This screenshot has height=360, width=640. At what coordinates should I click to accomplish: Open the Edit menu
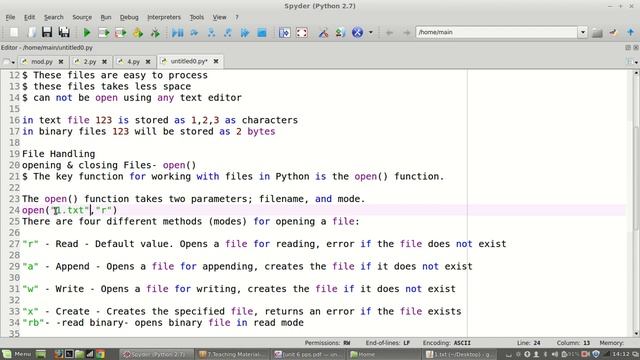coord(29,17)
